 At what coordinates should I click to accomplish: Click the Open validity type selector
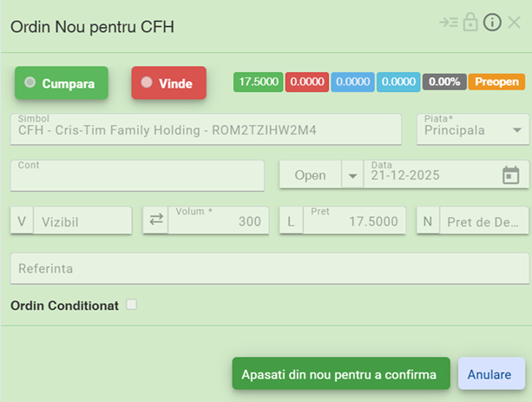point(310,175)
